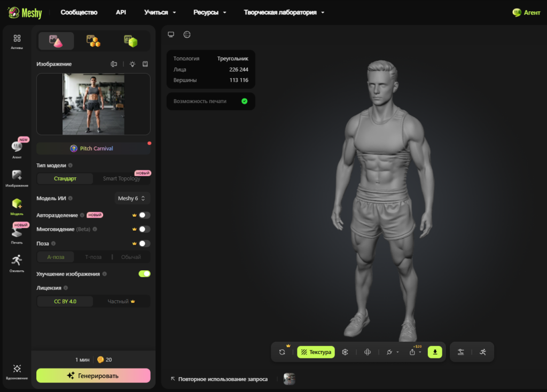Click the Возможность печати status row

point(210,101)
